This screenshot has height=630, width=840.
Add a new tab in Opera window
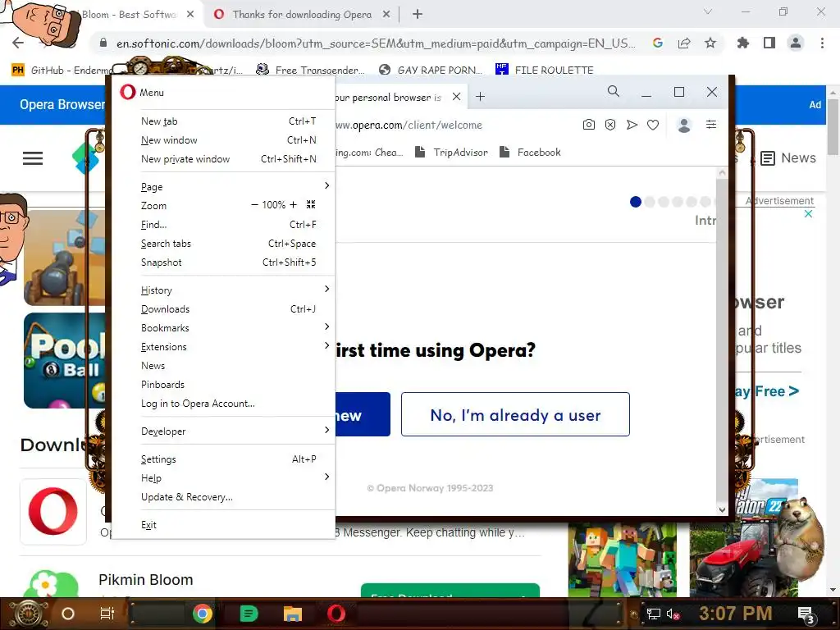click(481, 97)
